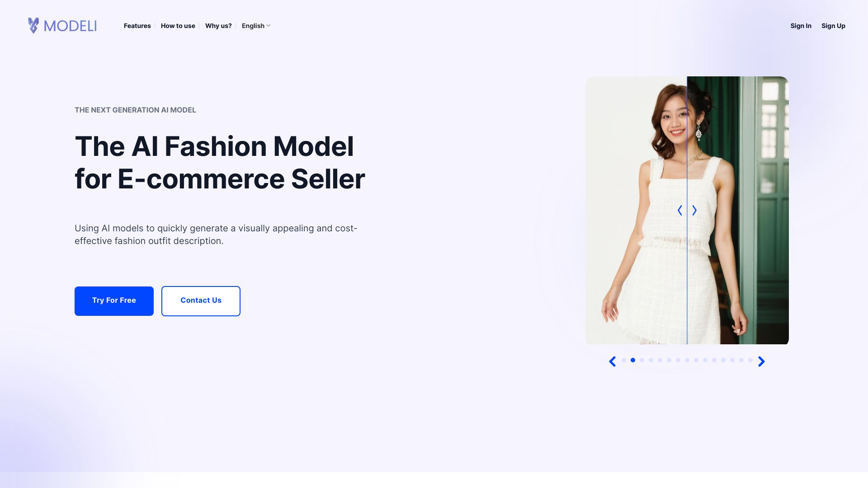
Task: Select the second carousel dot indicator
Action: pyautogui.click(x=633, y=360)
